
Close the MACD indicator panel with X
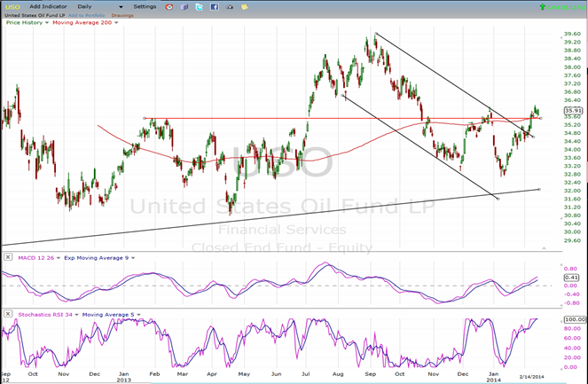8,256
